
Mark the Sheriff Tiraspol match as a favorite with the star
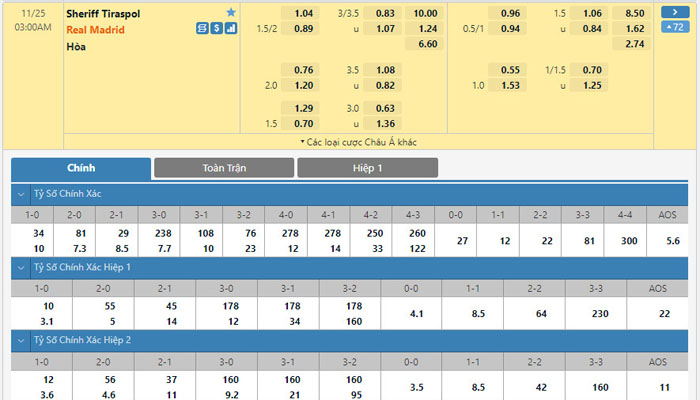click(231, 12)
